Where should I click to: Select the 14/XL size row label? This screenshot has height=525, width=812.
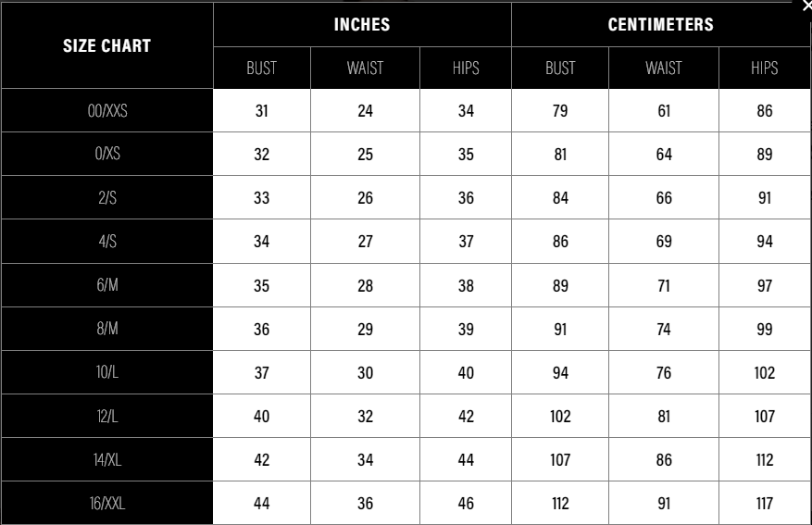coord(106,460)
